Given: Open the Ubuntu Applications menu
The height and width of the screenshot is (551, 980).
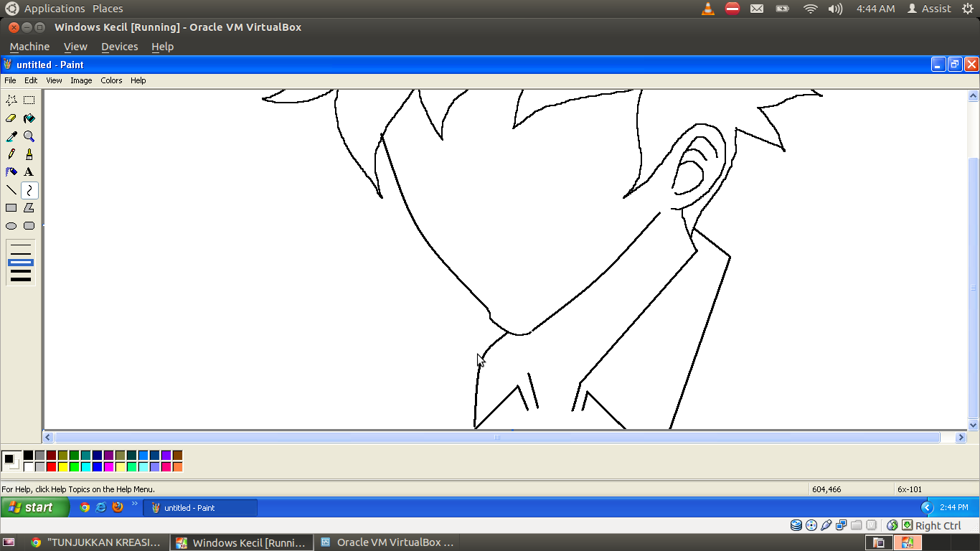Looking at the screenshot, I should (55, 9).
